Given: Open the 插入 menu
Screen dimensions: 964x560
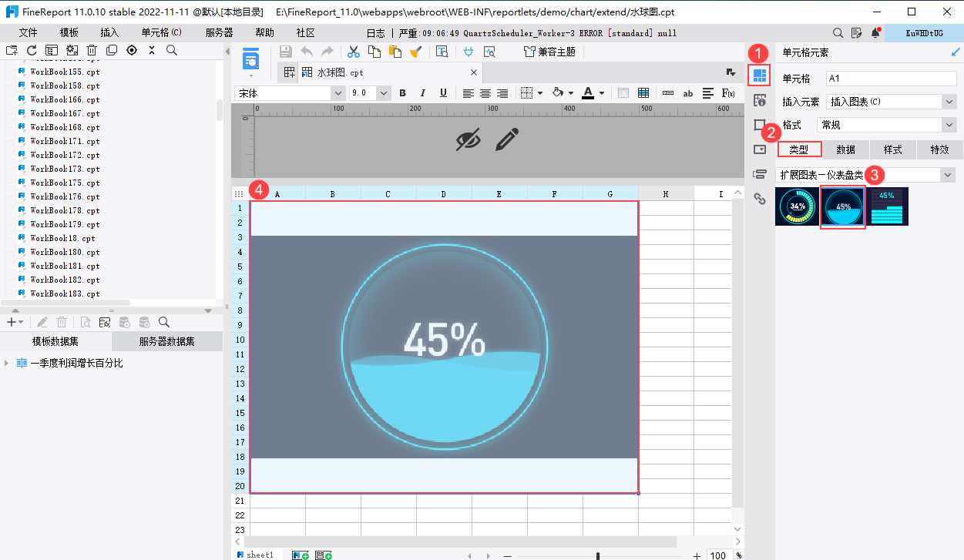Looking at the screenshot, I should (109, 33).
